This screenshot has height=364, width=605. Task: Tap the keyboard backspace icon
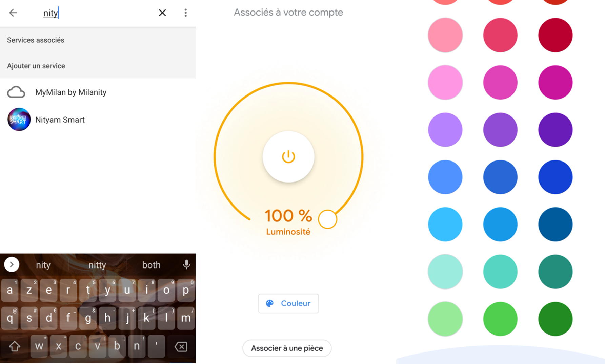181,346
